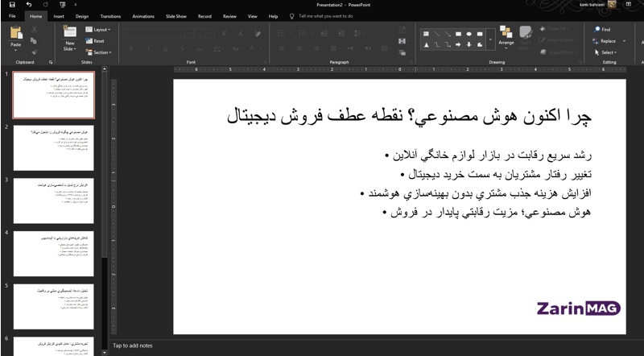This screenshot has width=644, height=356.
Task: Switch to the Animations tab
Action: 143,16
